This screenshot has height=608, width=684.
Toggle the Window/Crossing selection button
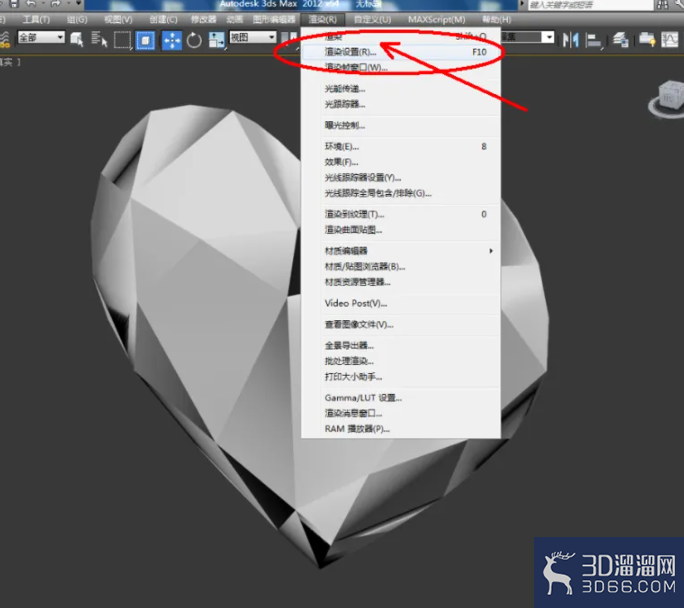[x=145, y=40]
